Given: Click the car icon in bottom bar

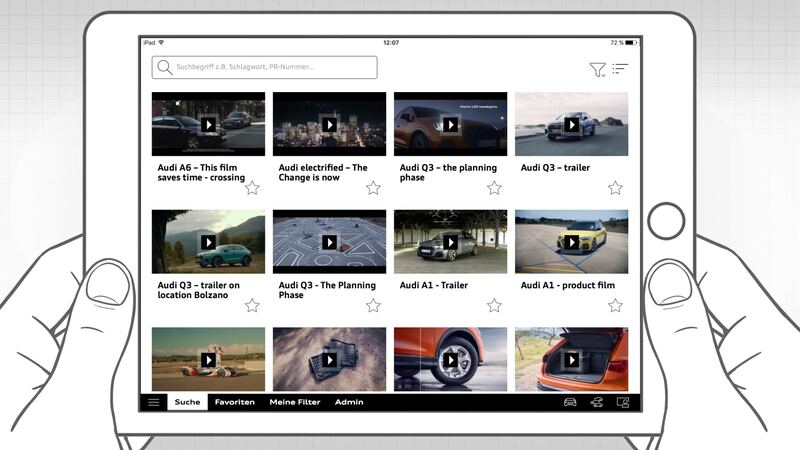Looking at the screenshot, I should pos(570,402).
